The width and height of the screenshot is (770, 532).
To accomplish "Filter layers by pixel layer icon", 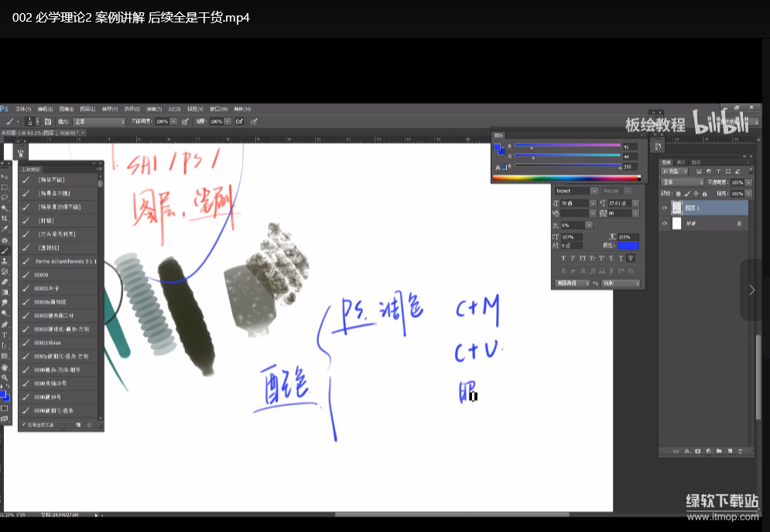I will pyautogui.click(x=699, y=172).
